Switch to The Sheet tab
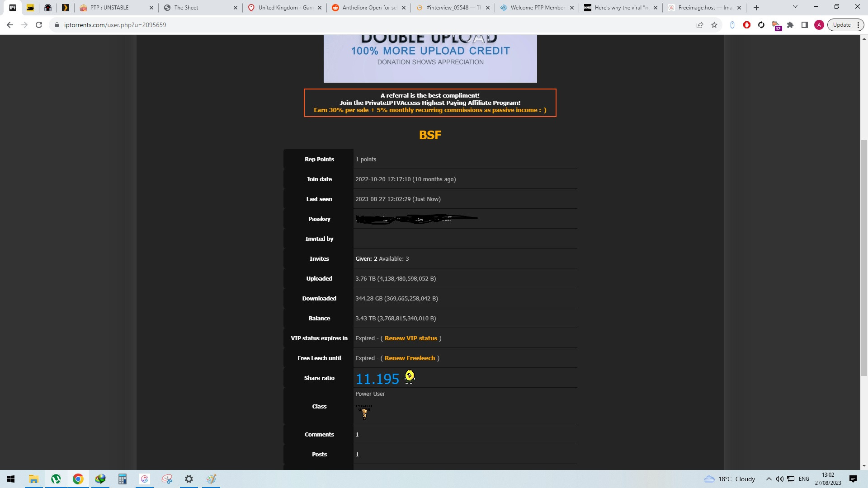The image size is (868, 488). tap(186, 8)
